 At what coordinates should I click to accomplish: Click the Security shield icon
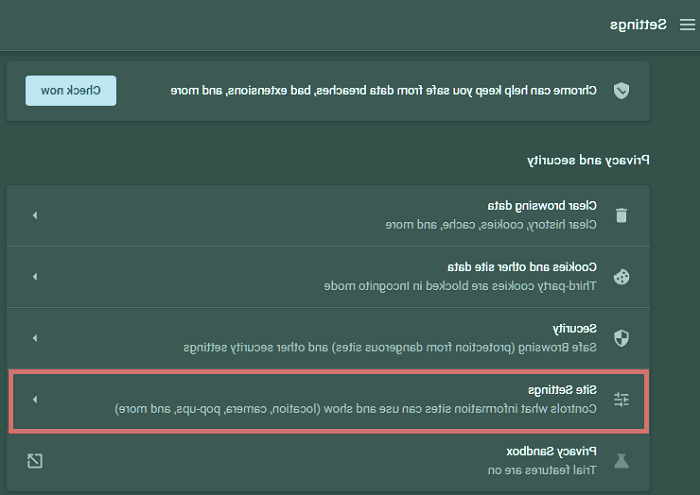click(x=621, y=338)
